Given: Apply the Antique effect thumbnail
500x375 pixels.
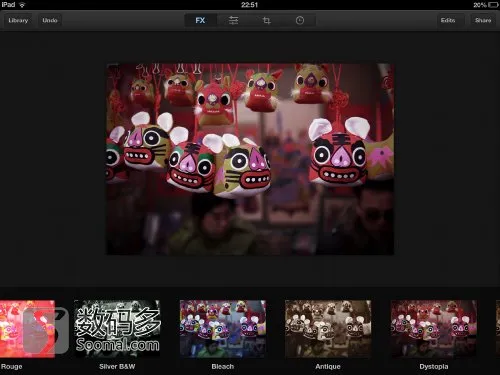Looking at the screenshot, I should (x=328, y=329).
